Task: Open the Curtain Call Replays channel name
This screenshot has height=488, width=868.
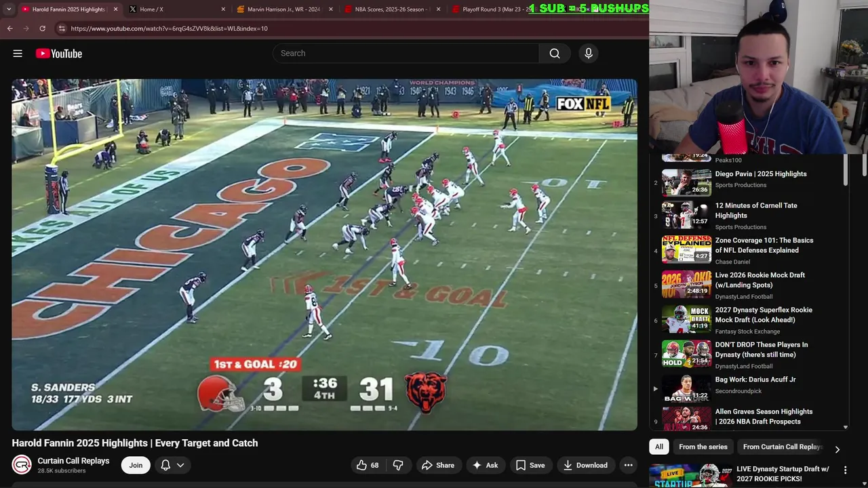Action: coord(73,461)
